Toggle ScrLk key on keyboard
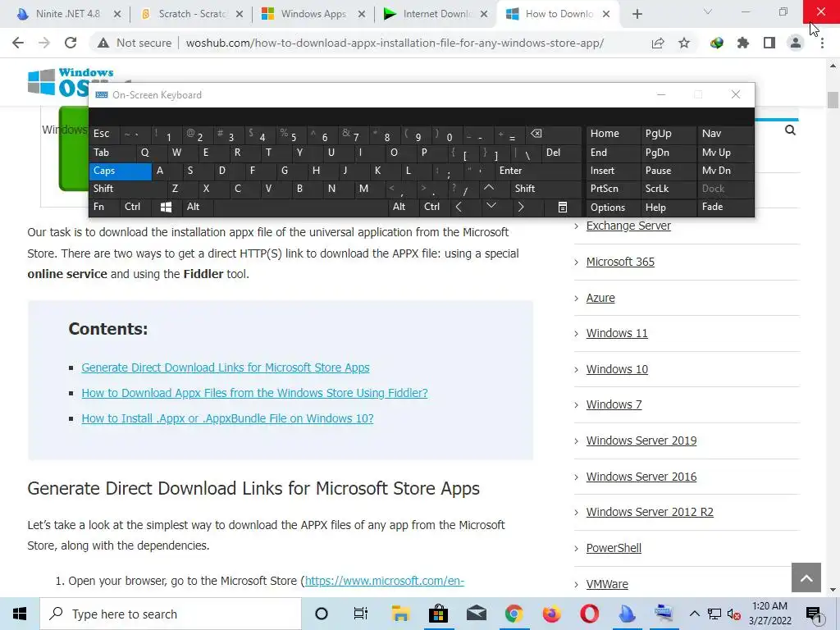840x630 pixels. [x=669, y=189]
